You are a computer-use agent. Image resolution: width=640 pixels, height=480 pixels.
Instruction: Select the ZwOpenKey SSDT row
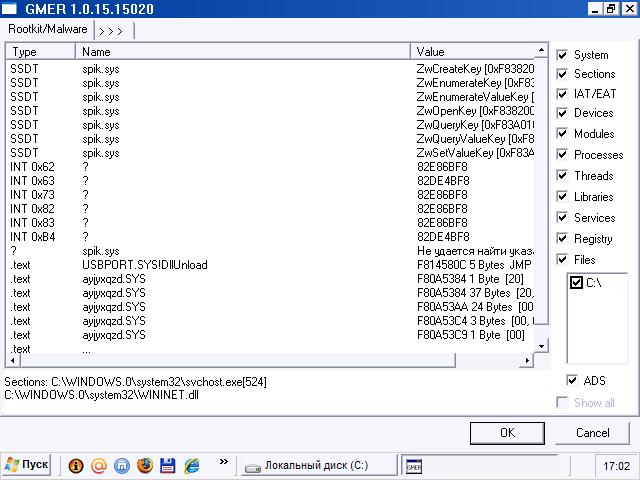tap(270, 111)
